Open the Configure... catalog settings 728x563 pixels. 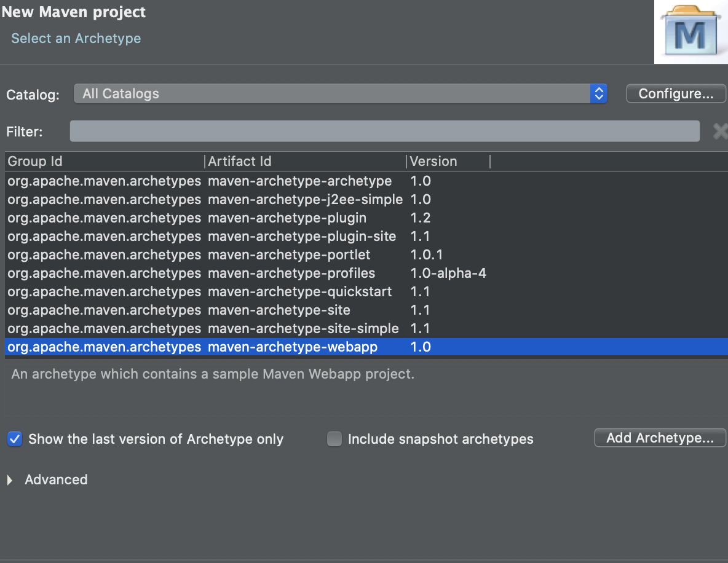tap(676, 93)
